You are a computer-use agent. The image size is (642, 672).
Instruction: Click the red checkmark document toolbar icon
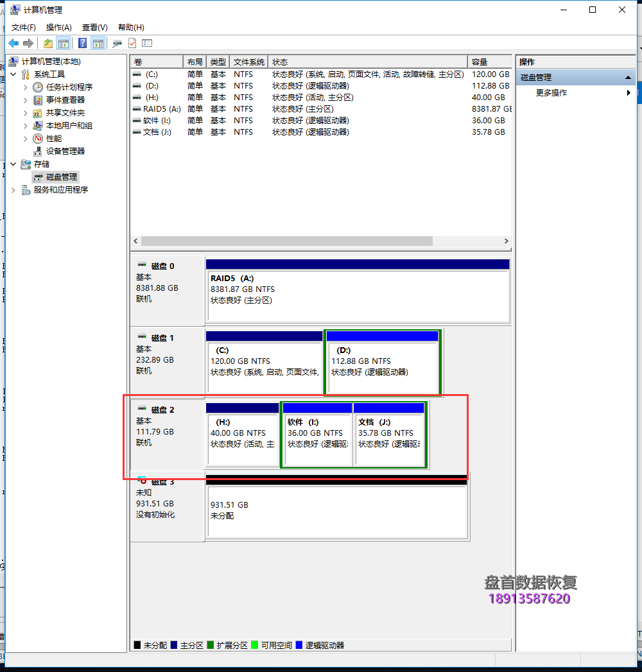click(x=132, y=42)
